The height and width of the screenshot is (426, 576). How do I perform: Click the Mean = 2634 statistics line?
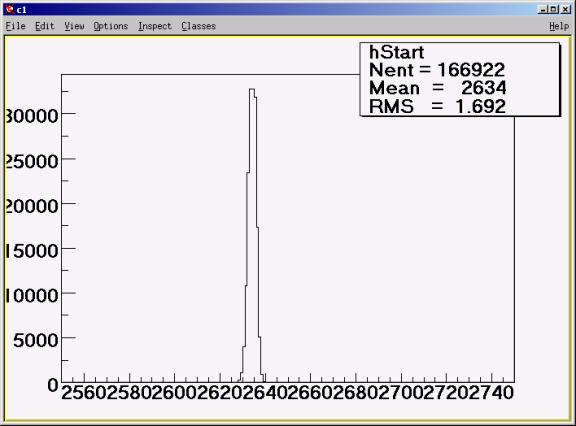438,88
